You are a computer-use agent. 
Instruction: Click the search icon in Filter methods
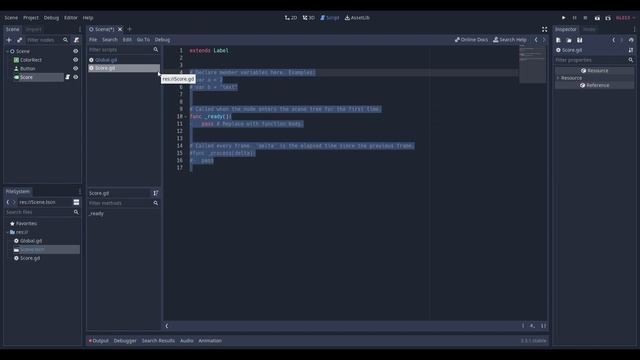click(x=156, y=203)
